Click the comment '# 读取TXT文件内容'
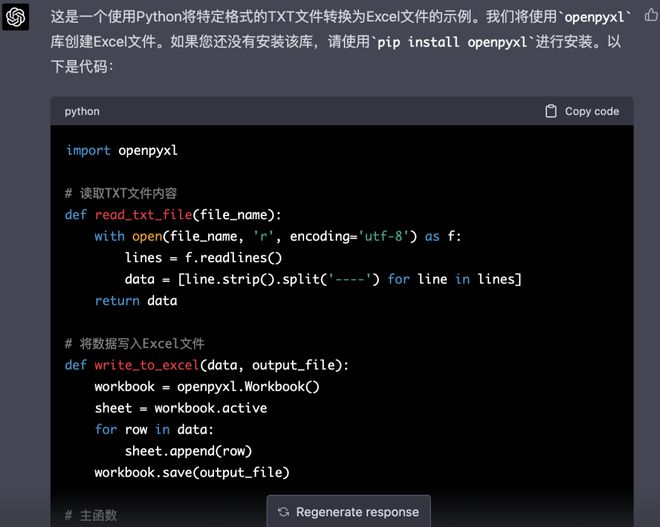Viewport: 660px width, 527px height. point(121,193)
